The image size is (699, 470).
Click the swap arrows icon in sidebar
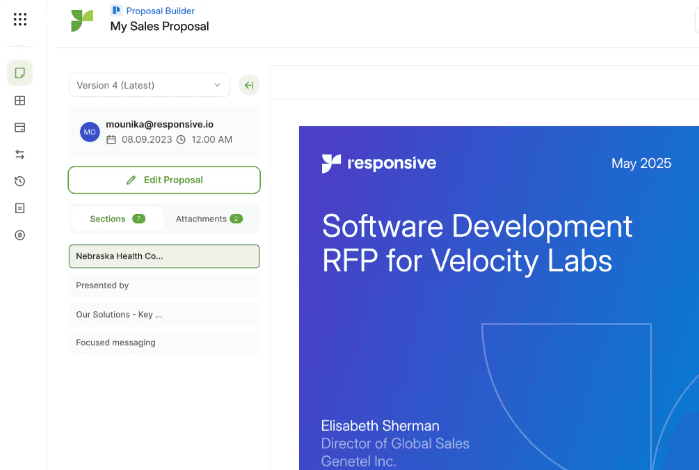tap(20, 155)
